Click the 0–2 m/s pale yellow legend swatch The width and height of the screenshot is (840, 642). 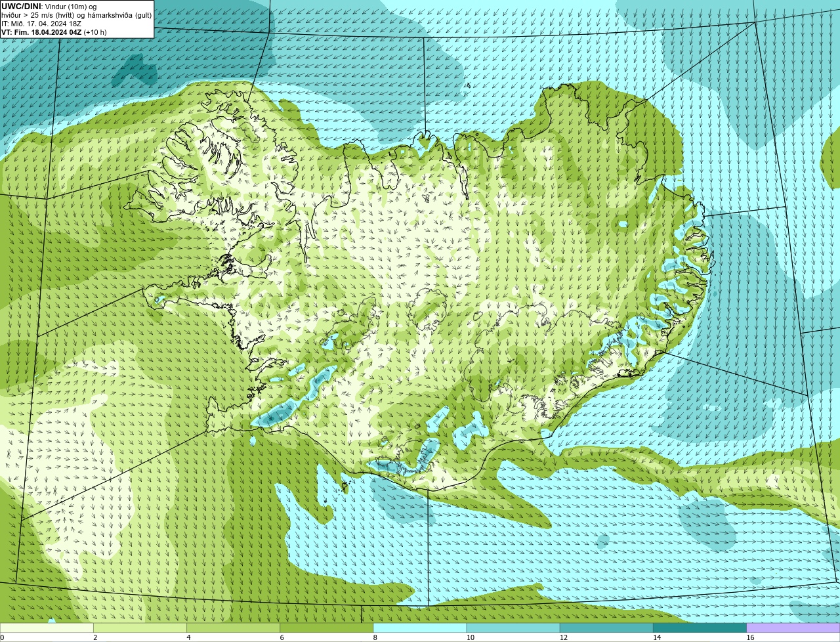click(x=47, y=628)
